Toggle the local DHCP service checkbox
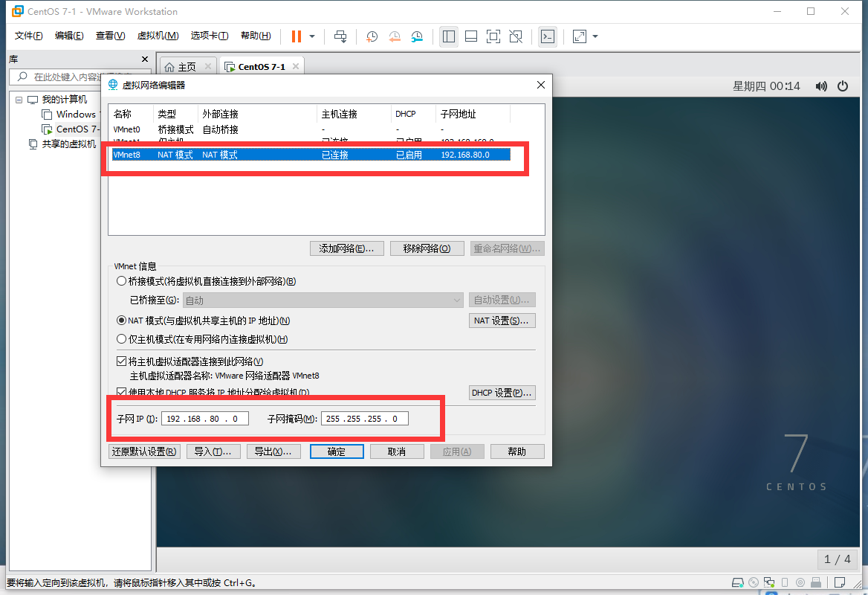The width and height of the screenshot is (868, 595). pyautogui.click(x=122, y=392)
